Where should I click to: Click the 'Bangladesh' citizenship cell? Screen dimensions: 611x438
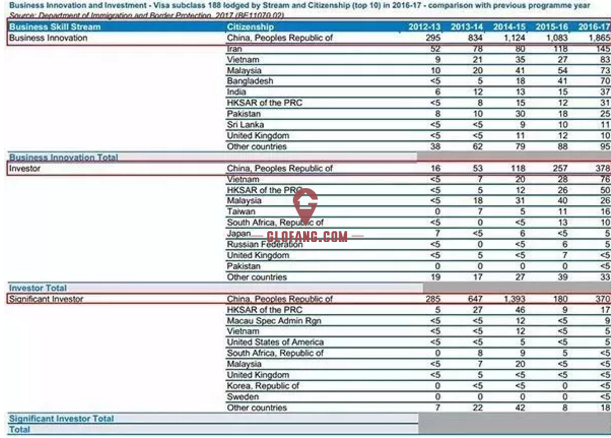coord(250,81)
